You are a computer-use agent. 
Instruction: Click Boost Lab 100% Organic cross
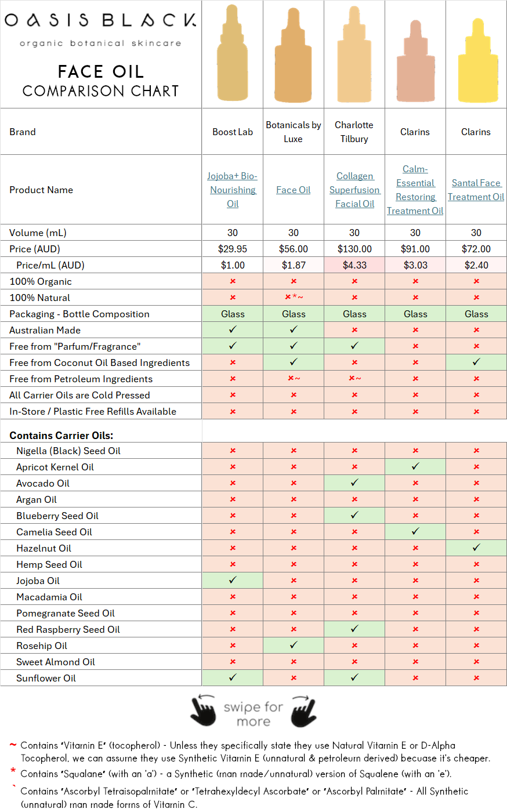click(x=233, y=281)
